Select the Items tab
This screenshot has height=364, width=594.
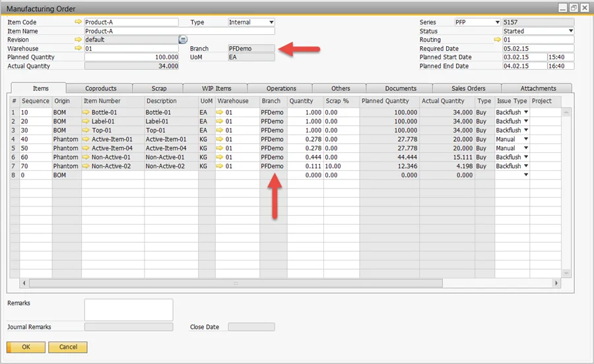[x=40, y=88]
